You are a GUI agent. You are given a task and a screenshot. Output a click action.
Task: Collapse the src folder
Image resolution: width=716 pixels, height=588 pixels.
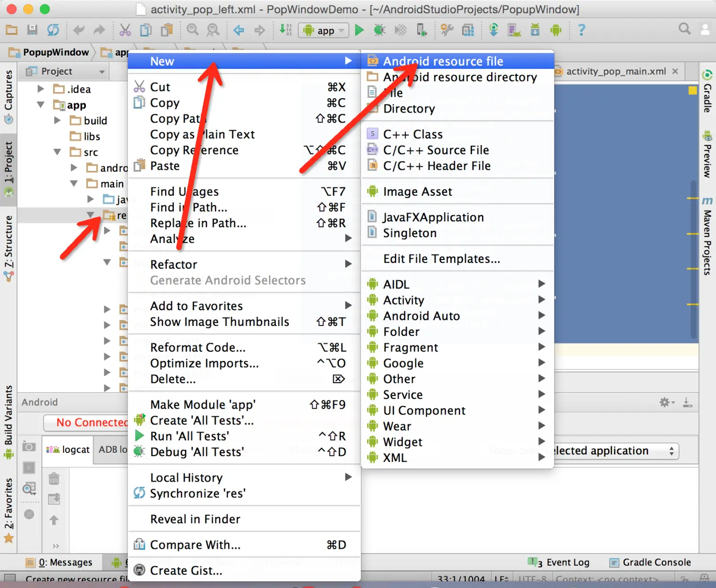pyautogui.click(x=58, y=152)
